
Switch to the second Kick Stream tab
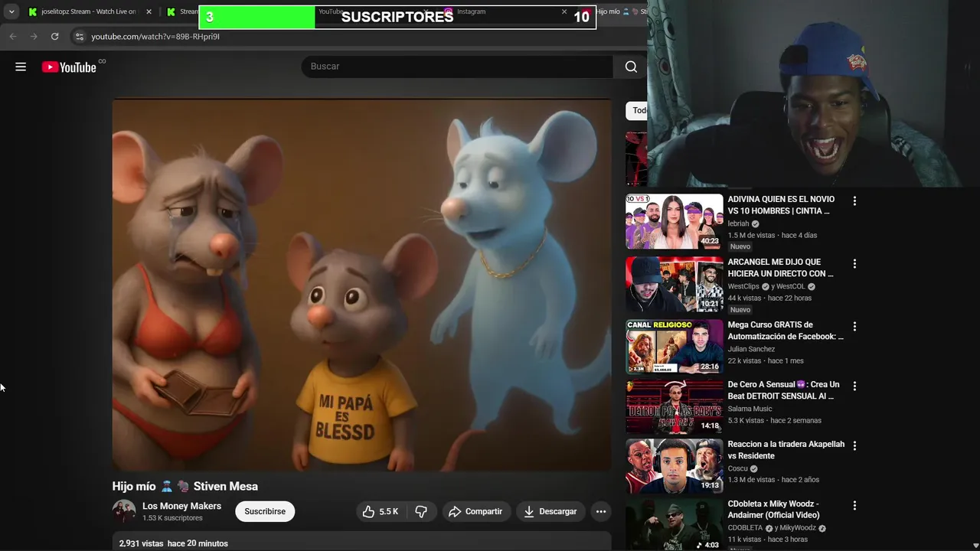coord(182,11)
